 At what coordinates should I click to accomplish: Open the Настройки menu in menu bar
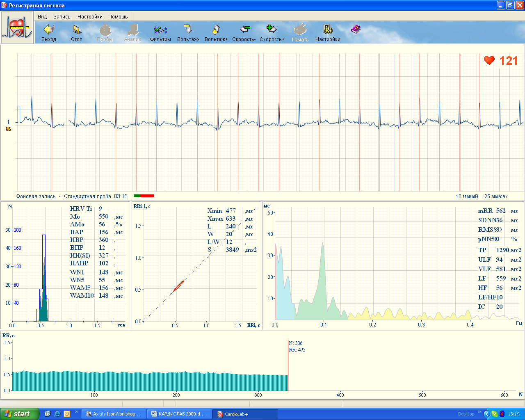(x=90, y=17)
